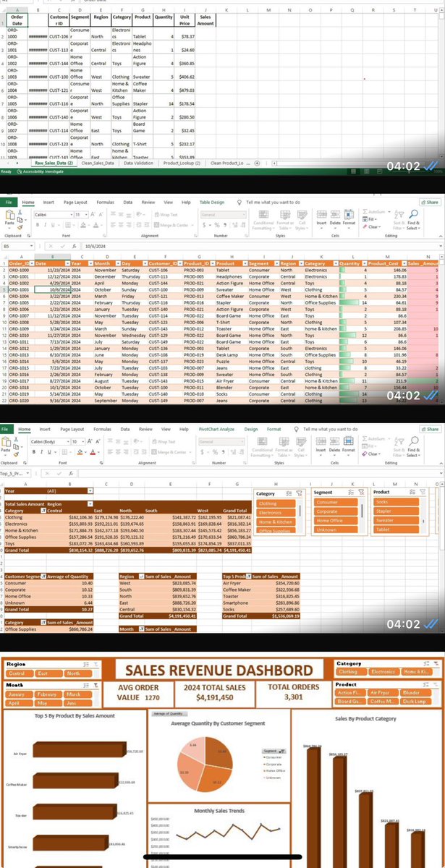Toggle multi-select on dashboard Region slicer
Image resolution: width=445 pixels, height=868 pixels.
[87, 663]
